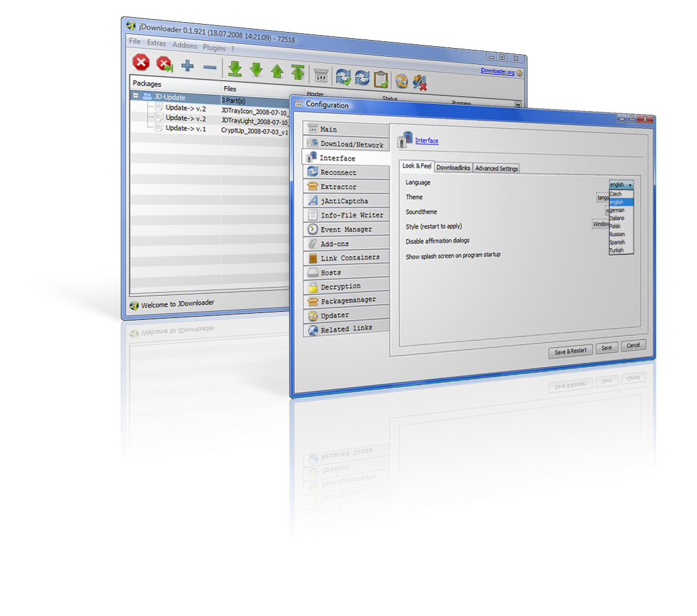Image resolution: width=697 pixels, height=616 pixels.
Task: Click the plain red X stop icon
Action: [141, 62]
